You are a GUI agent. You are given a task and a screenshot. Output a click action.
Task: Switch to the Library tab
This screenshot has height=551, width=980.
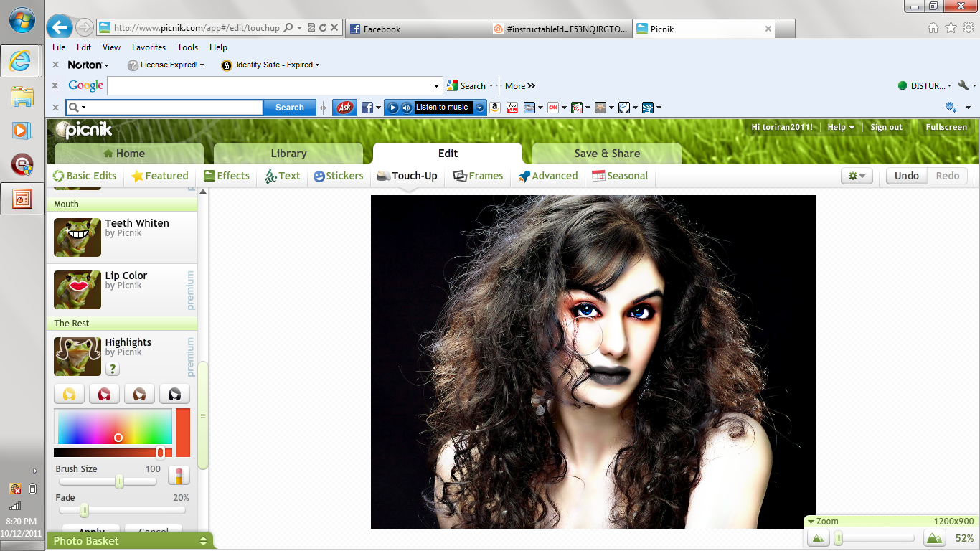pyautogui.click(x=288, y=154)
